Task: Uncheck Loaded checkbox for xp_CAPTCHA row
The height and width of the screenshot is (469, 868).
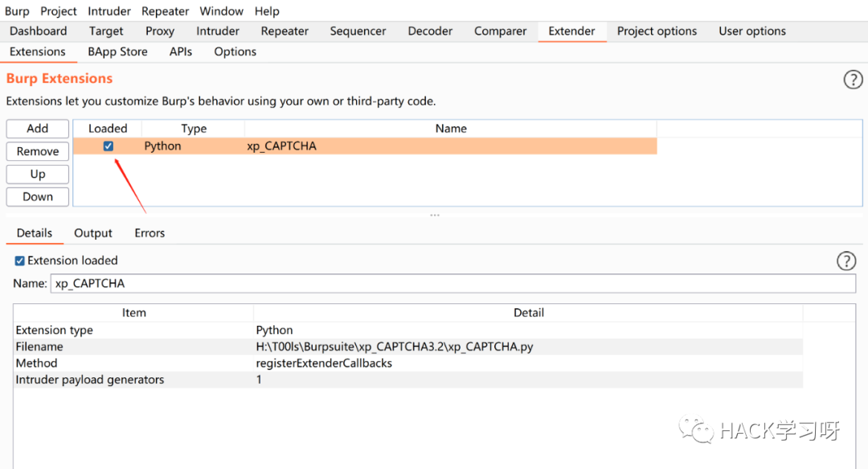Action: coord(108,146)
